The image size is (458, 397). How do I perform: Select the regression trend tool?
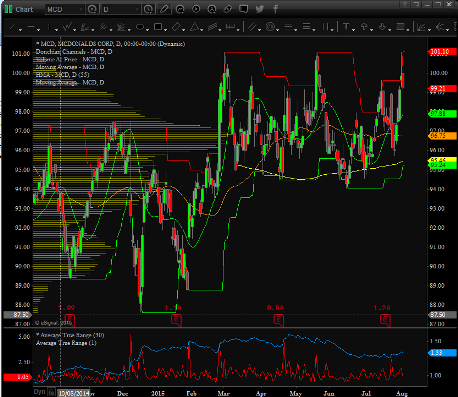click(x=85, y=27)
